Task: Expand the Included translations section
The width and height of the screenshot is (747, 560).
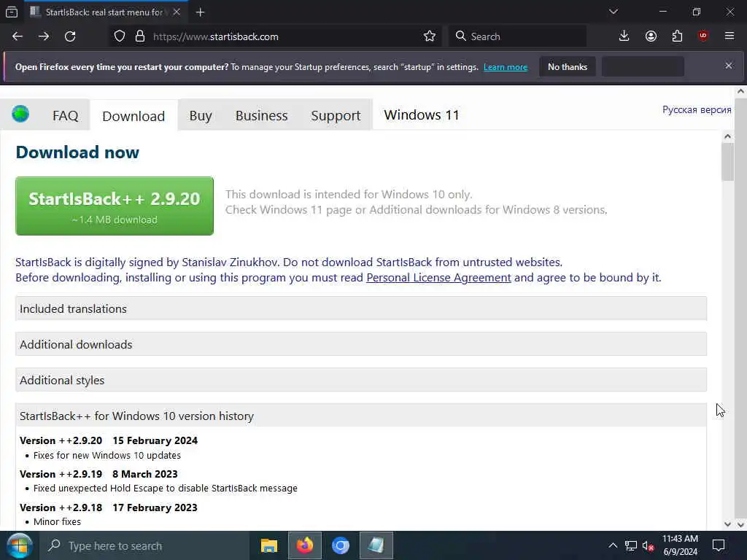Action: tap(360, 308)
